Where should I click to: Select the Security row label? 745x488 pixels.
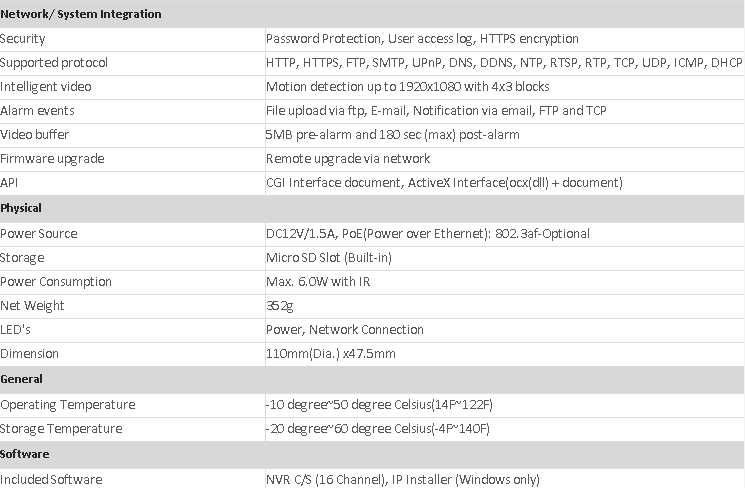(22, 39)
